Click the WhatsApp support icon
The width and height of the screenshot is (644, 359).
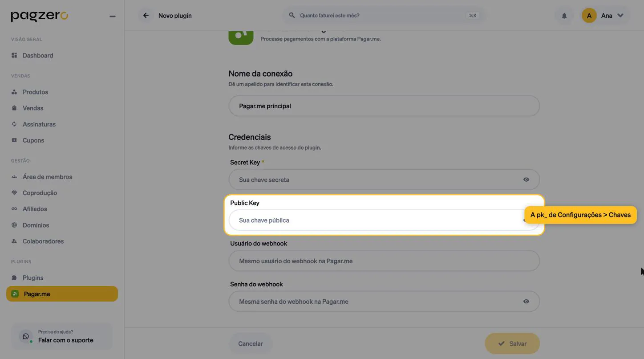click(x=26, y=336)
